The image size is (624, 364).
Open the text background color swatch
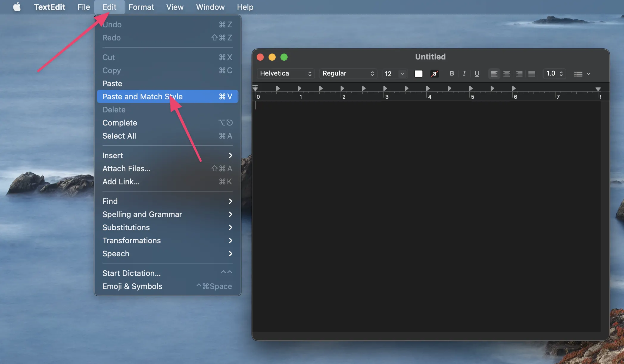[x=435, y=74]
